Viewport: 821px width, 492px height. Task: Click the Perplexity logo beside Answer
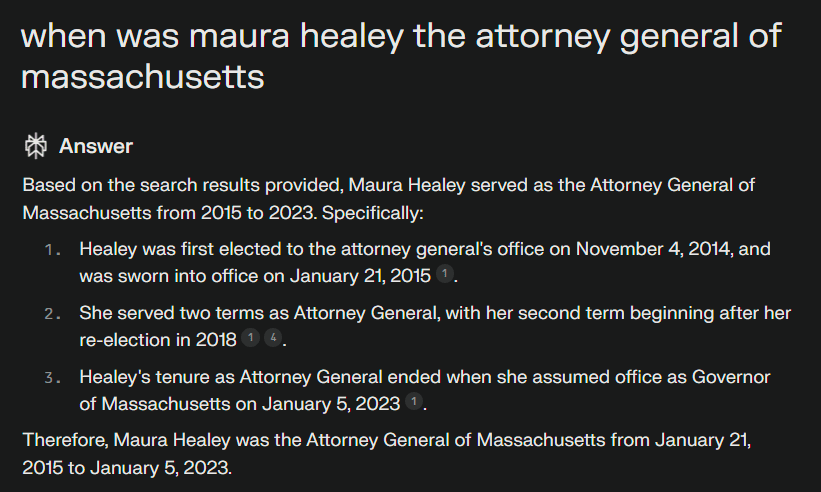(x=36, y=146)
